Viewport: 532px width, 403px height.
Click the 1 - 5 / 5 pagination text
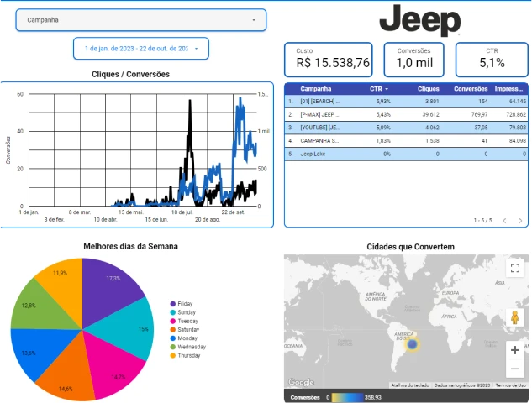482,221
